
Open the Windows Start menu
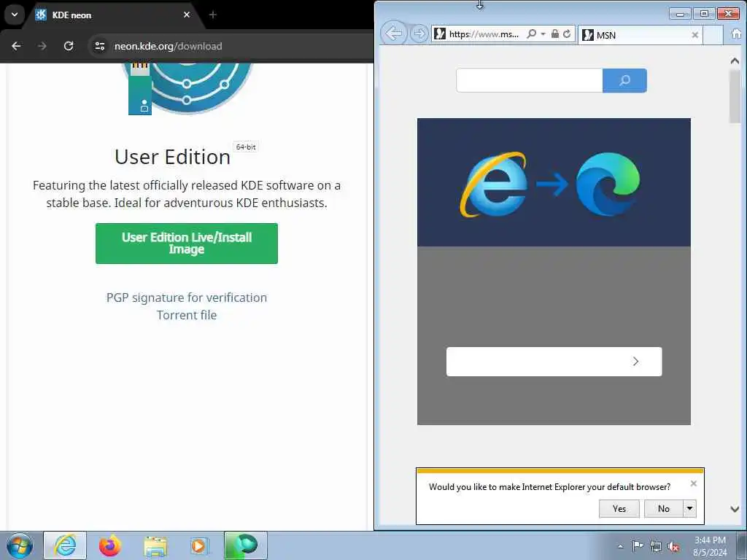click(x=20, y=545)
